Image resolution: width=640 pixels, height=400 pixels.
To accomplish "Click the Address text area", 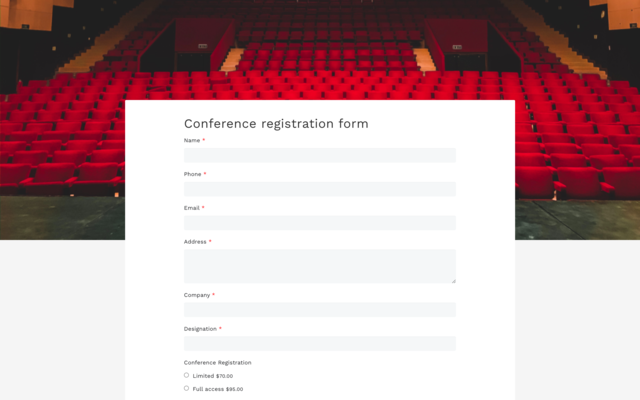I will [319, 266].
